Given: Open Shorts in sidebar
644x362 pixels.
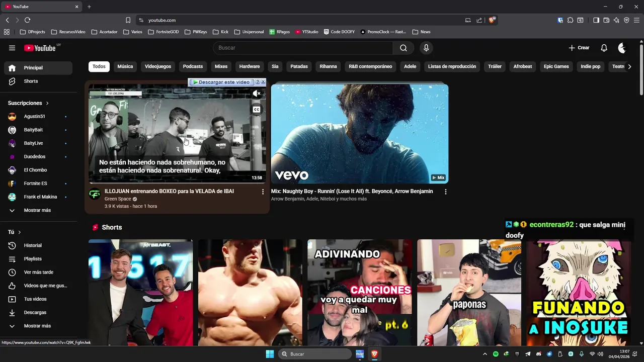Looking at the screenshot, I should [38, 81].
